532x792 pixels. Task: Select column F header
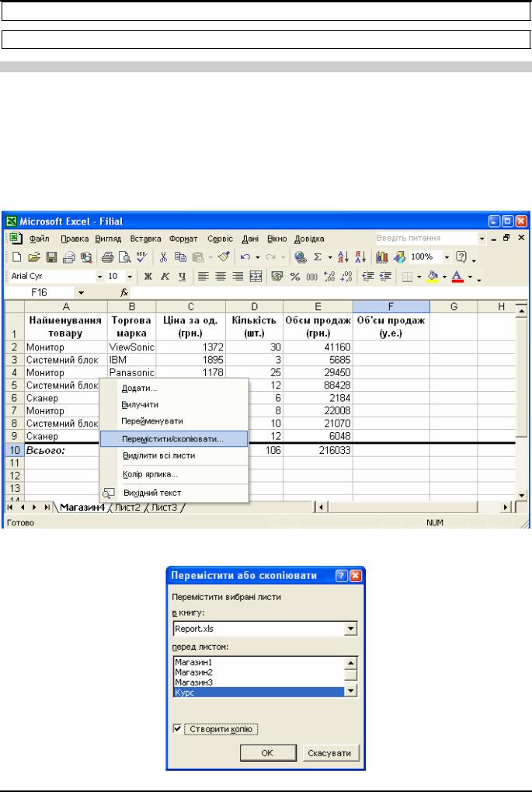click(x=391, y=306)
